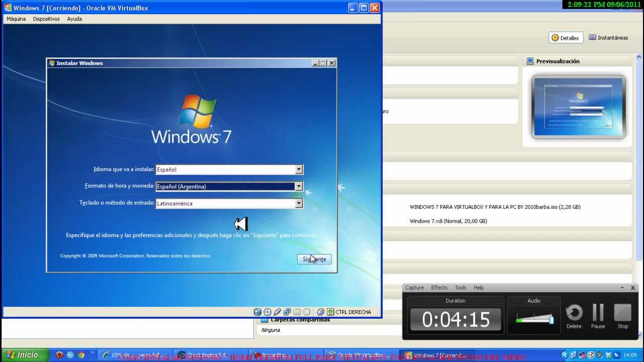Switch to the Recording taskbar button
This screenshot has width=644, height=362.
pyautogui.click(x=286, y=355)
